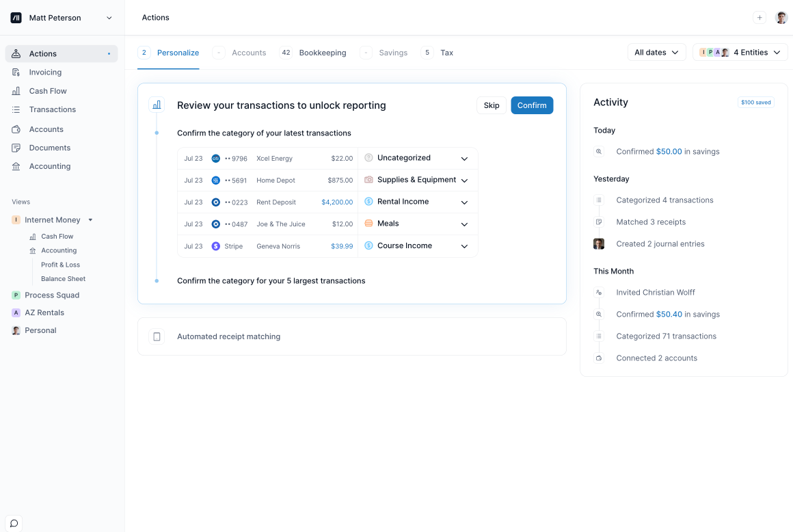Click the Rent Deposit $4,200.00 amount
Screen dimensions: 793x532
337,202
